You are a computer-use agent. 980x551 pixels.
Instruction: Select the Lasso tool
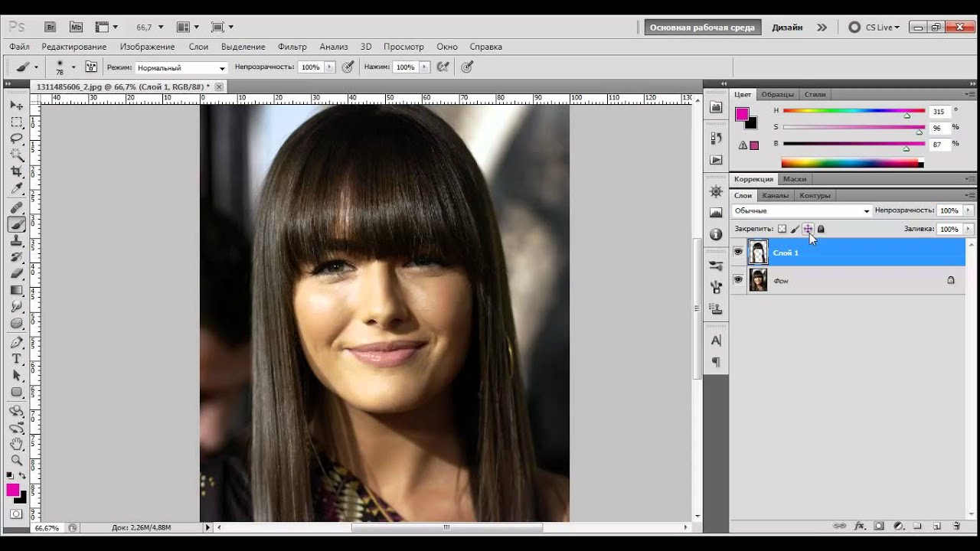click(16, 139)
